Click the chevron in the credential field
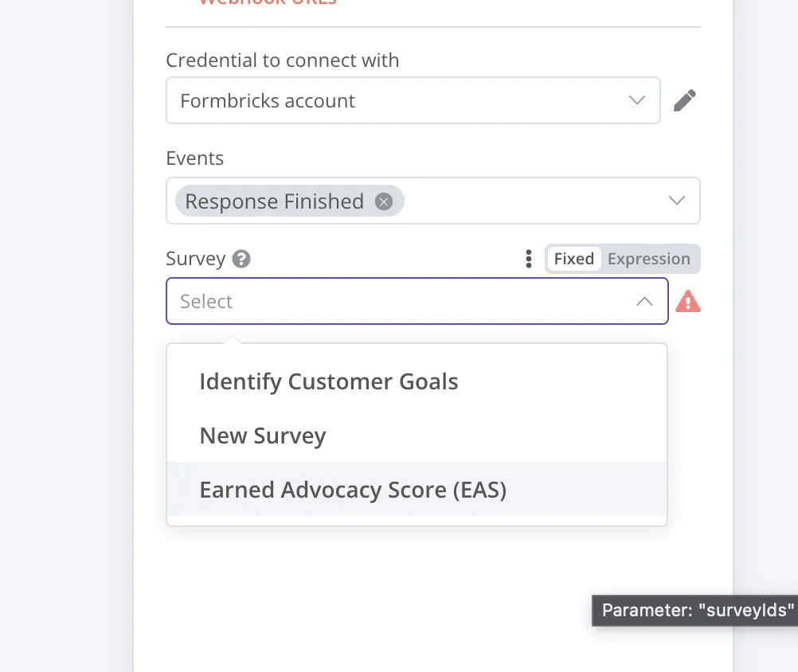The image size is (798, 672). point(637,100)
